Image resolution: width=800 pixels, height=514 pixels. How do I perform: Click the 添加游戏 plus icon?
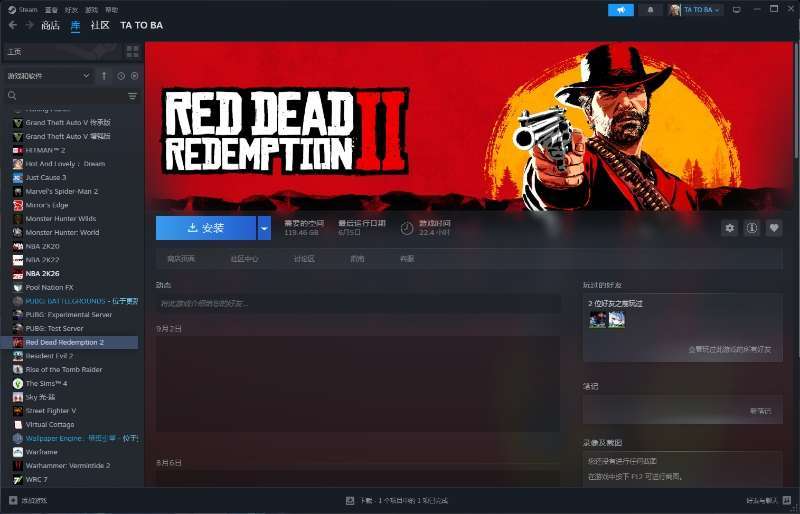point(13,501)
